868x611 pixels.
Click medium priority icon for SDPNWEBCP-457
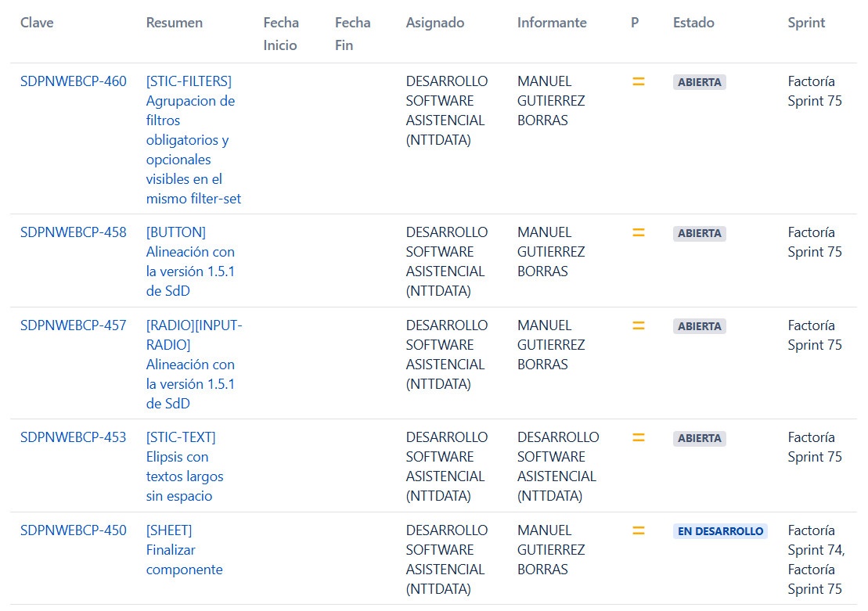point(638,325)
